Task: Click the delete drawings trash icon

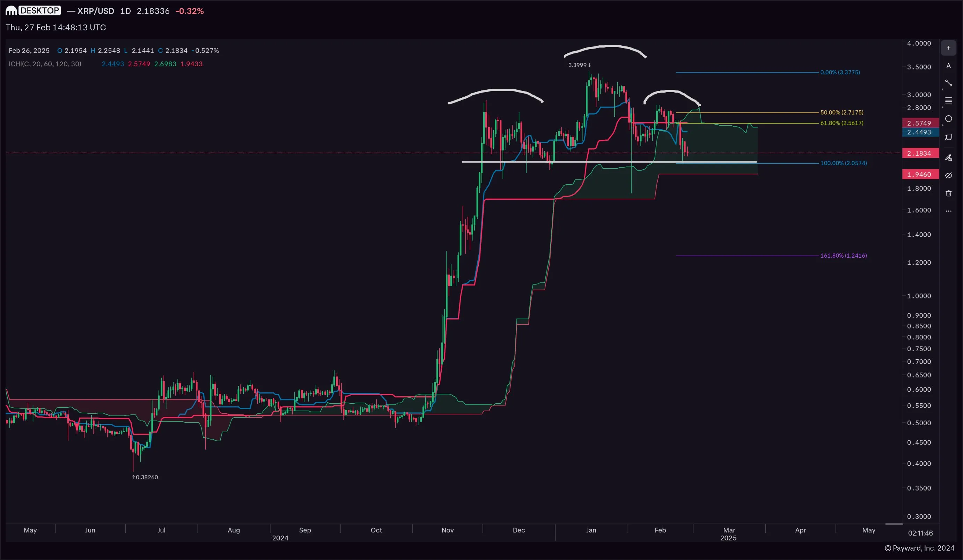Action: point(949,193)
